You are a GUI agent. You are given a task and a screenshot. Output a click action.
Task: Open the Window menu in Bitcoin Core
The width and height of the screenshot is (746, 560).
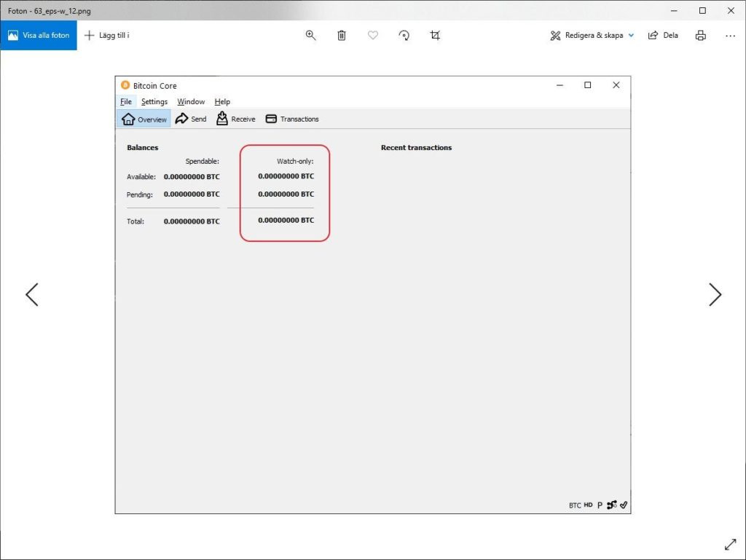tap(191, 102)
